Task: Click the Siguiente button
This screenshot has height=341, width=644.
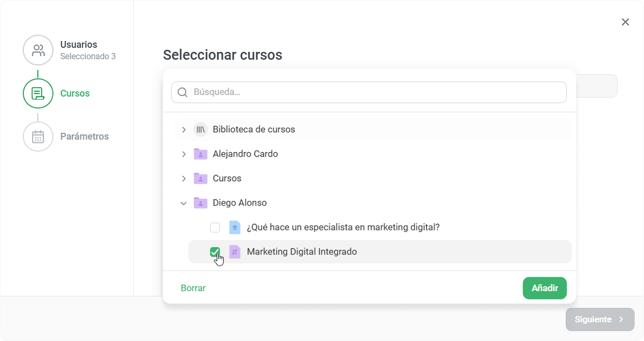Action: click(x=600, y=319)
